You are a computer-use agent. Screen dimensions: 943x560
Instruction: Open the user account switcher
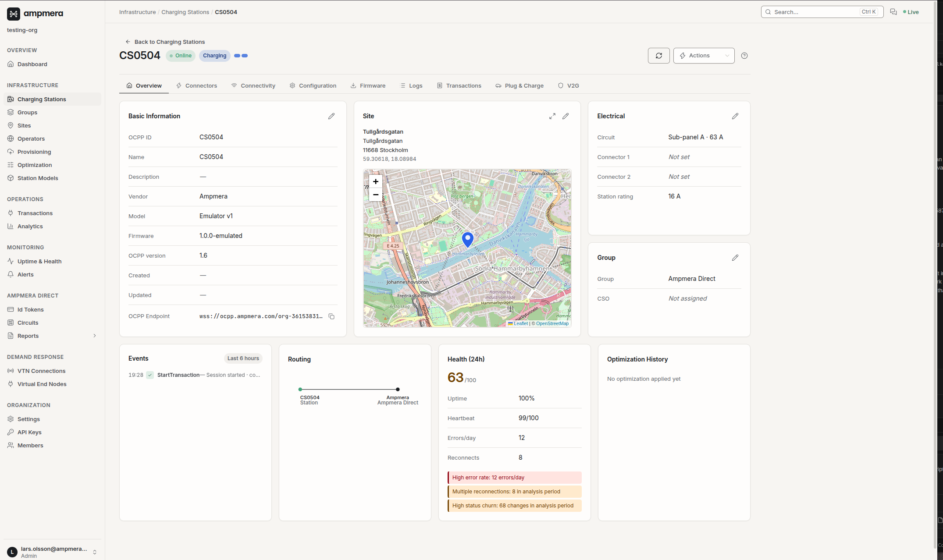(x=52, y=552)
